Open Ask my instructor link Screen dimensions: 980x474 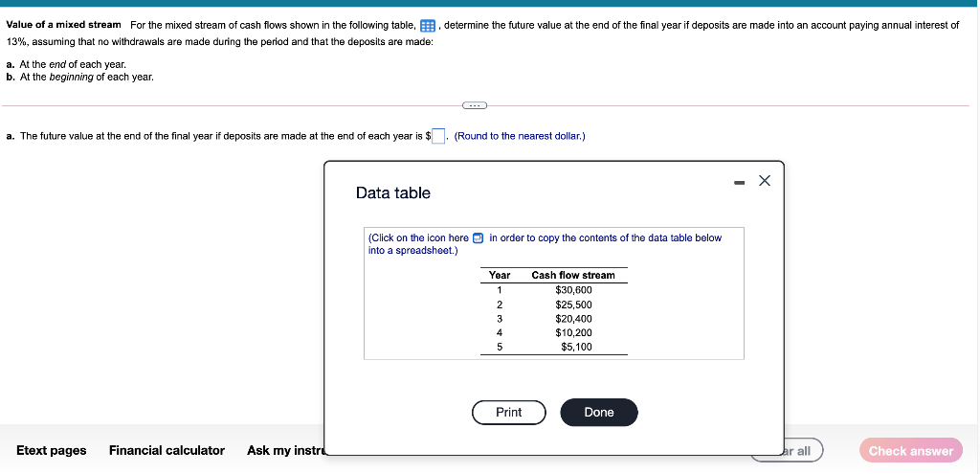click(285, 450)
